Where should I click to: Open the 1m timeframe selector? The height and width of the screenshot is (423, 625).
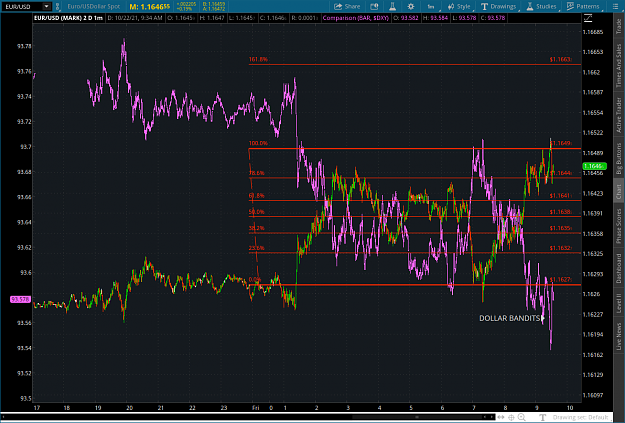click(x=431, y=6)
